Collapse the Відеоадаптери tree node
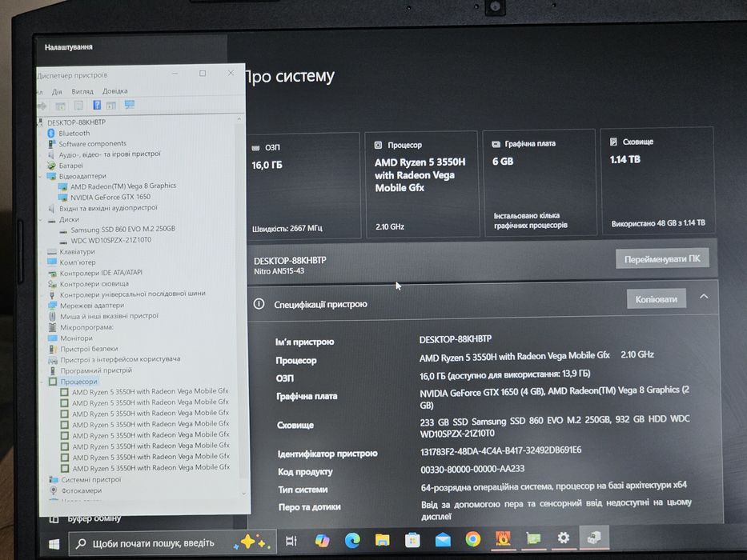 41,176
